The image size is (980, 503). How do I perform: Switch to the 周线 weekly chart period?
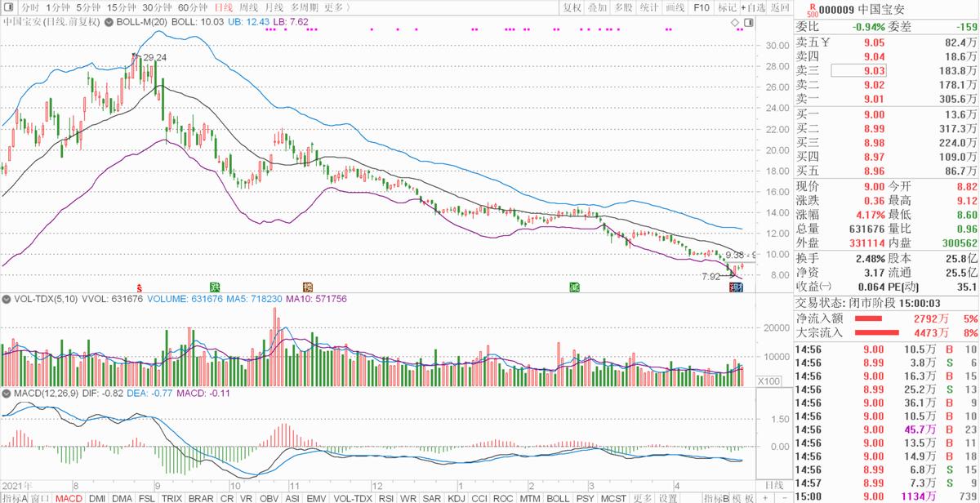tap(236, 7)
